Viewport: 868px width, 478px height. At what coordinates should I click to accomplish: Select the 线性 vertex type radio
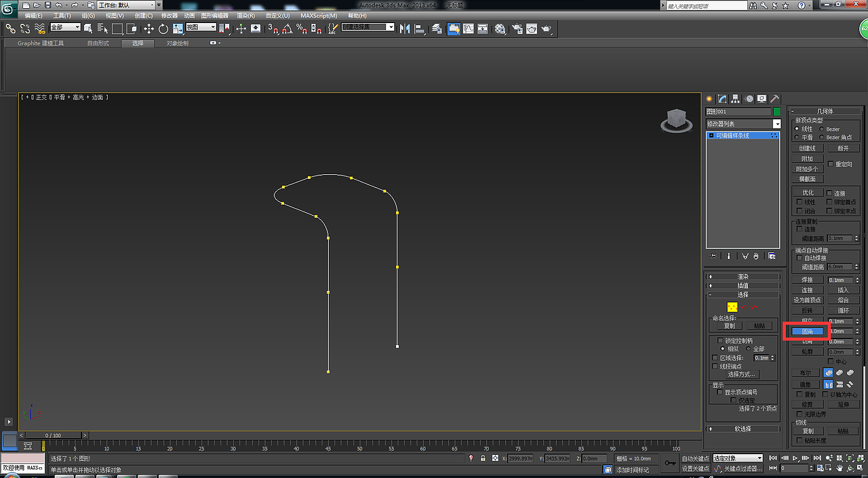(797, 128)
